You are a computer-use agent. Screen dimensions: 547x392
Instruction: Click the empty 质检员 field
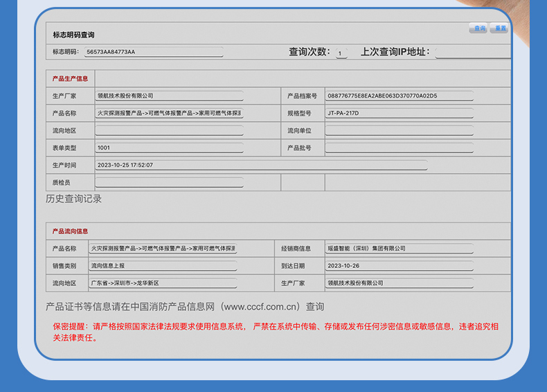(169, 182)
